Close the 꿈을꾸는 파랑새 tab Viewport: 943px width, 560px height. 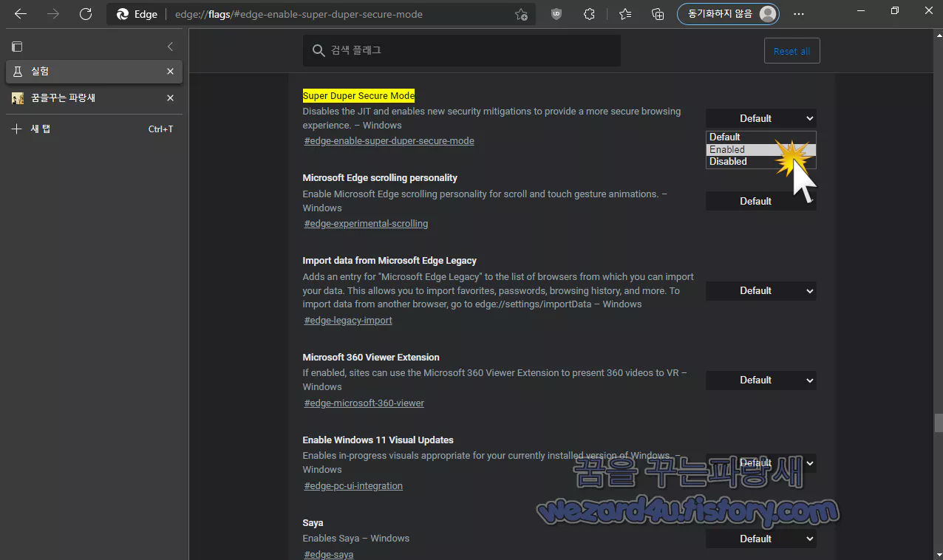tap(170, 98)
